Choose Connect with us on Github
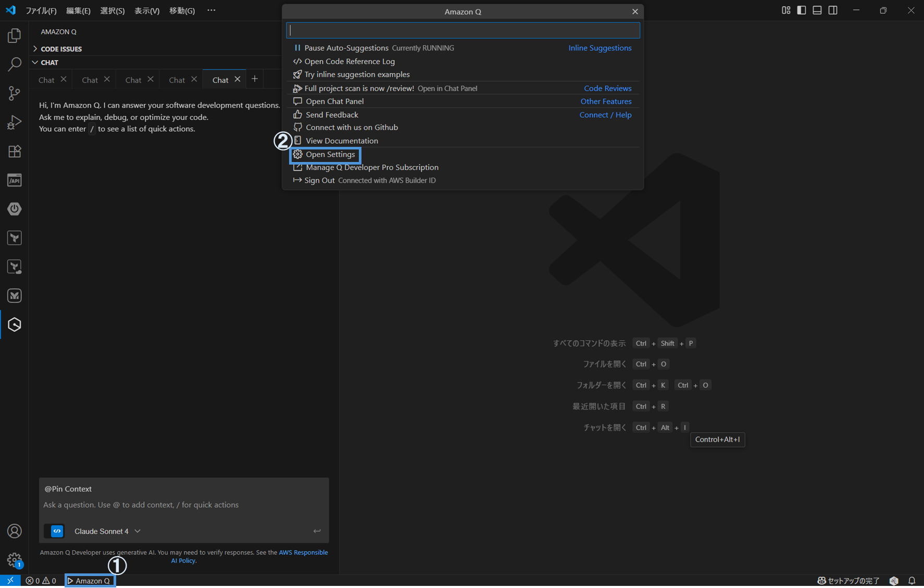Image resolution: width=924 pixels, height=588 pixels. 463,128
